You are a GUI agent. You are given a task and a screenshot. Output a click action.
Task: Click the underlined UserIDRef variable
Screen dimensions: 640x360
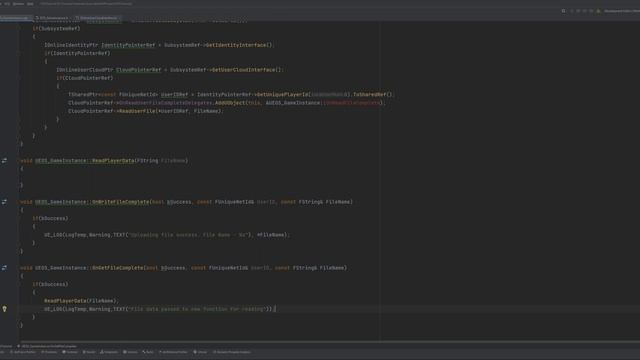pyautogui.click(x=174, y=95)
